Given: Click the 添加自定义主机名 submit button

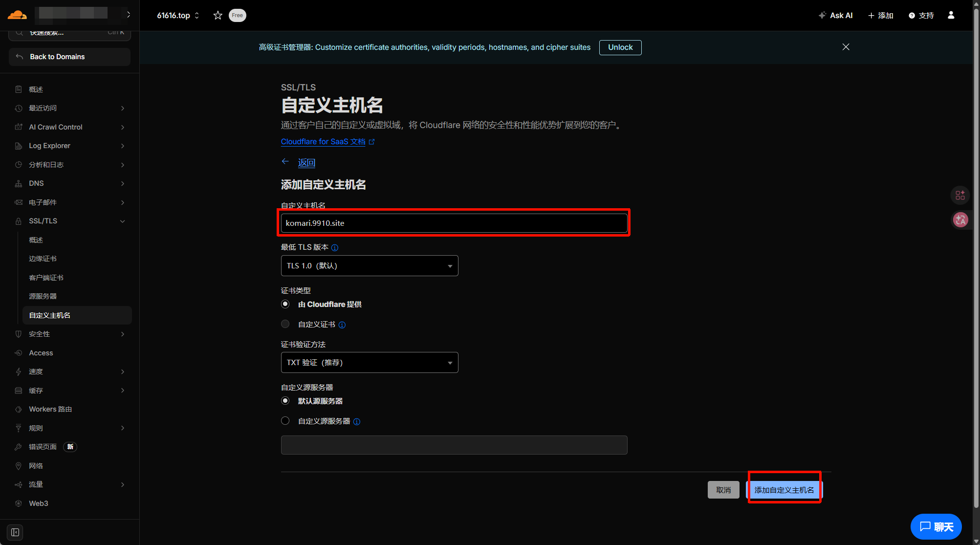Looking at the screenshot, I should 784,490.
